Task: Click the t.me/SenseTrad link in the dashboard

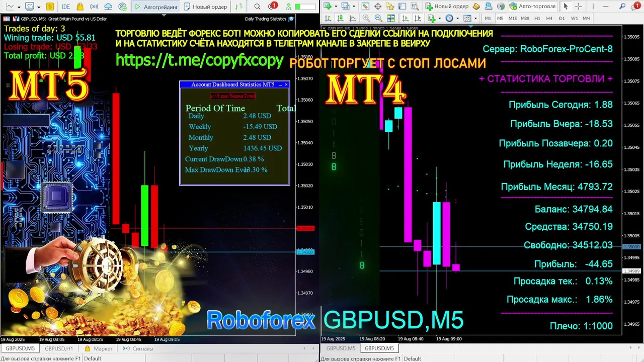Action: point(232,96)
